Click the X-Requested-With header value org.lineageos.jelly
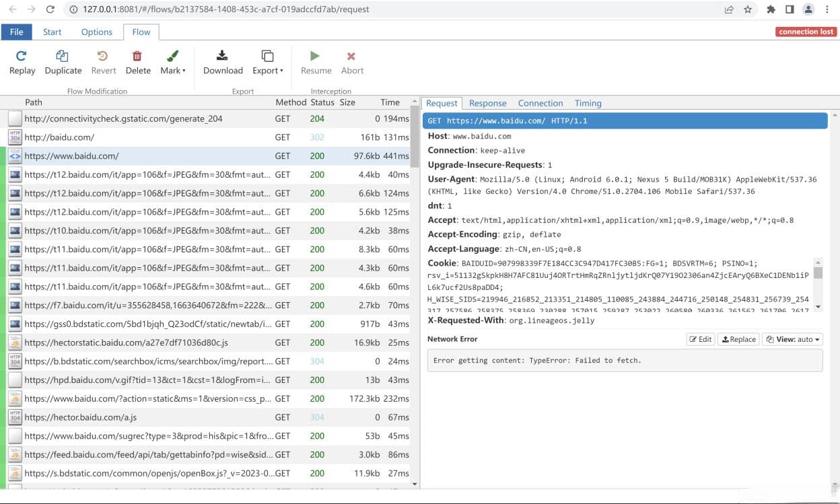Image resolution: width=840 pixels, height=504 pixels. click(551, 321)
